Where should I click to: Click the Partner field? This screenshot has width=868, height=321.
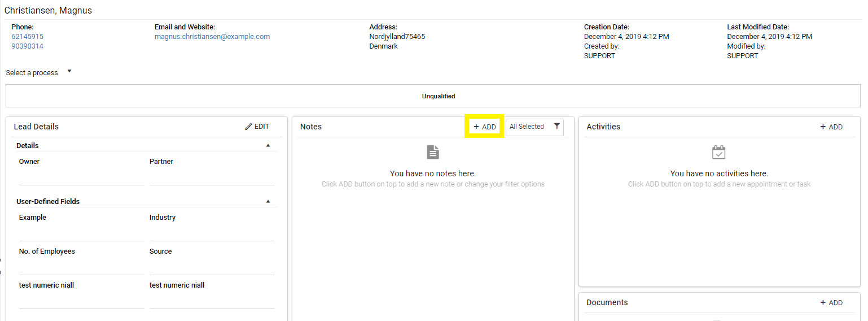(212, 177)
